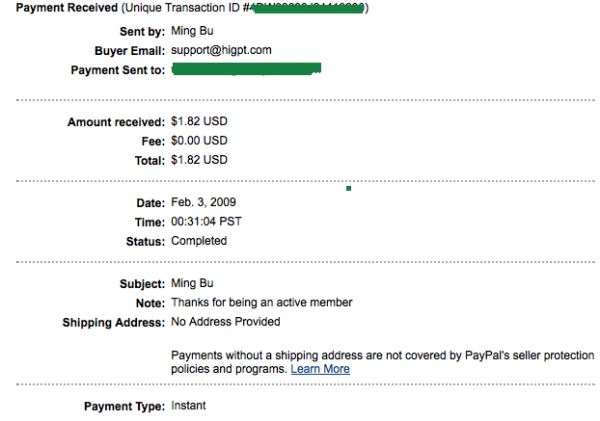Open the Learn More link
Screen dimensions: 600x421
[x=320, y=369]
